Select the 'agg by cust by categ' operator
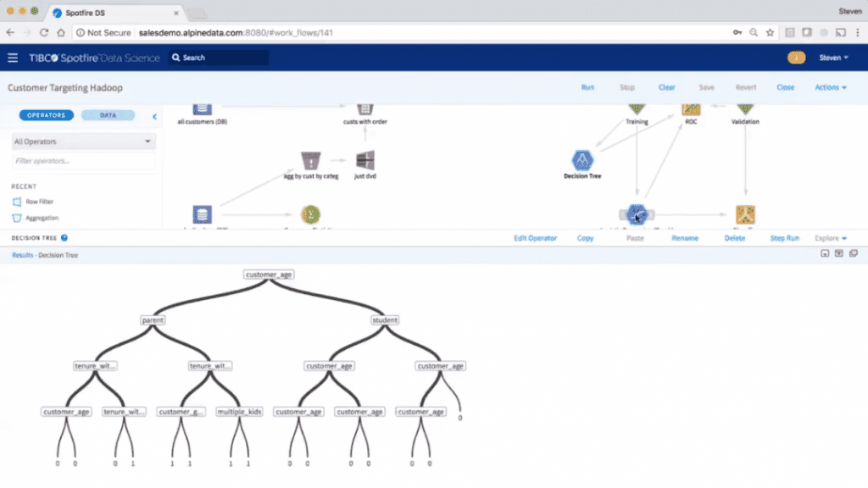The width and height of the screenshot is (868, 488). click(x=310, y=160)
